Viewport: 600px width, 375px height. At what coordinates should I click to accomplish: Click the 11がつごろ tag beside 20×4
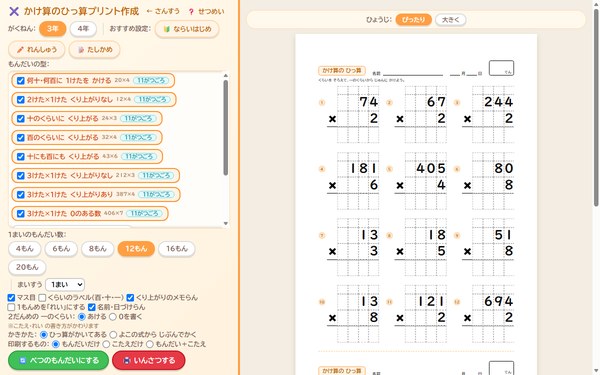151,80
